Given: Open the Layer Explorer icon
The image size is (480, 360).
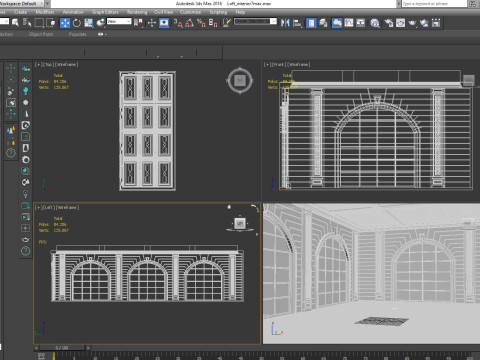Looking at the screenshot, I should click(323, 23).
